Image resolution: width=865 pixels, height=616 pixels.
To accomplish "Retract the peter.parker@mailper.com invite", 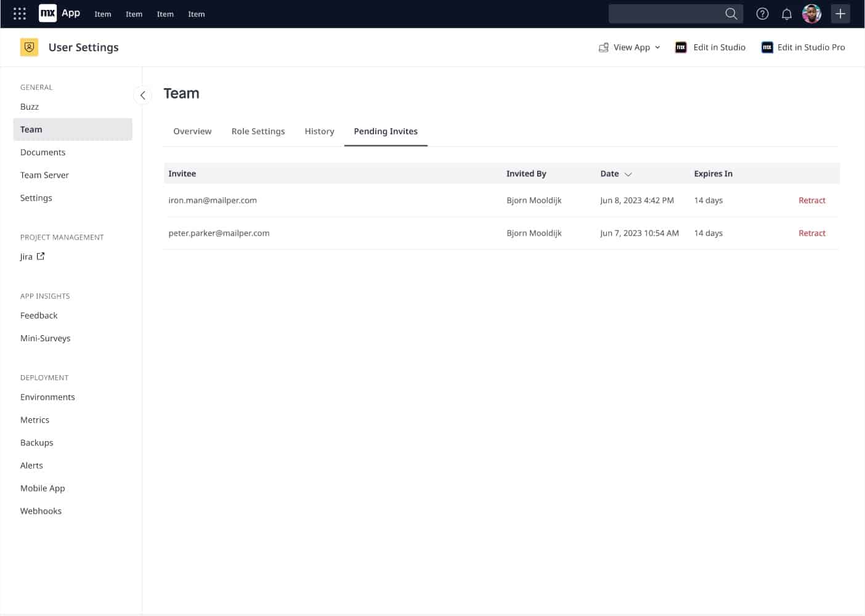I will pos(811,233).
